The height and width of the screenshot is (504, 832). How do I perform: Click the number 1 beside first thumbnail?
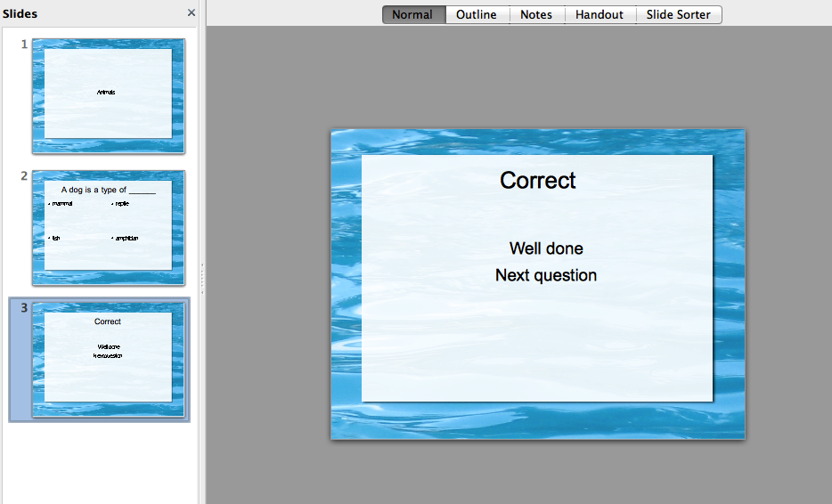[24, 45]
